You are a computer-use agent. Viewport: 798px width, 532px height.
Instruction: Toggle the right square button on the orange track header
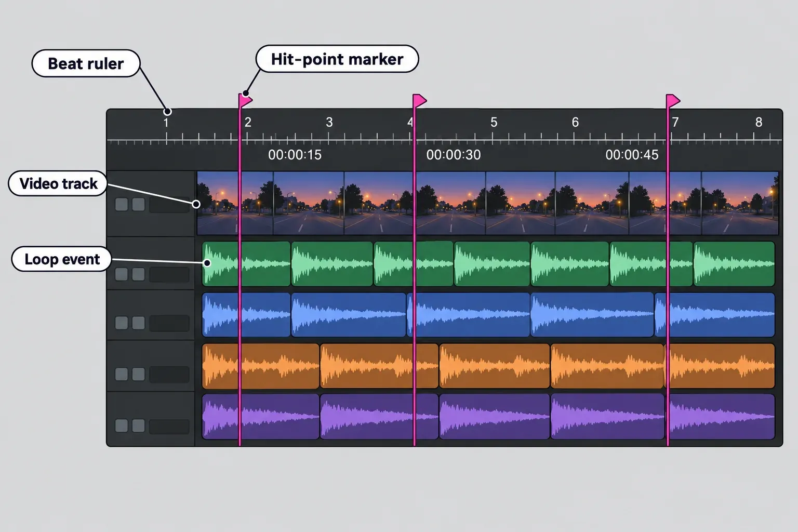[138, 374]
